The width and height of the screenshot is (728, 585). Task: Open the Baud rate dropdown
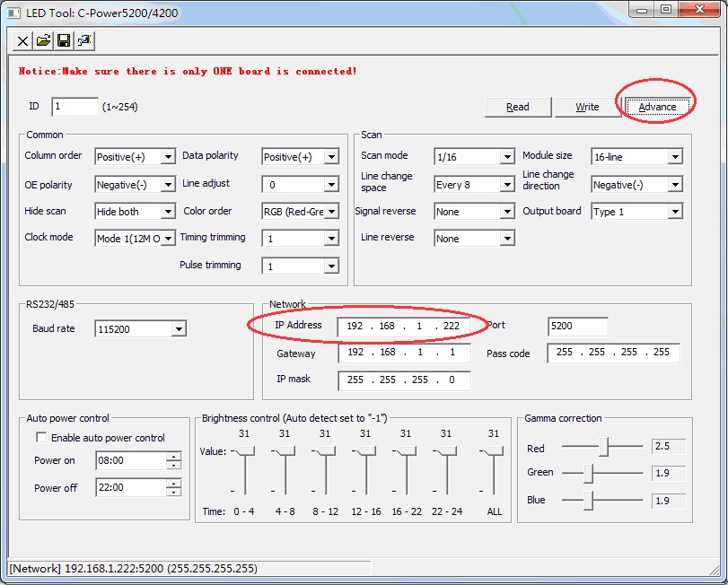[x=179, y=329]
